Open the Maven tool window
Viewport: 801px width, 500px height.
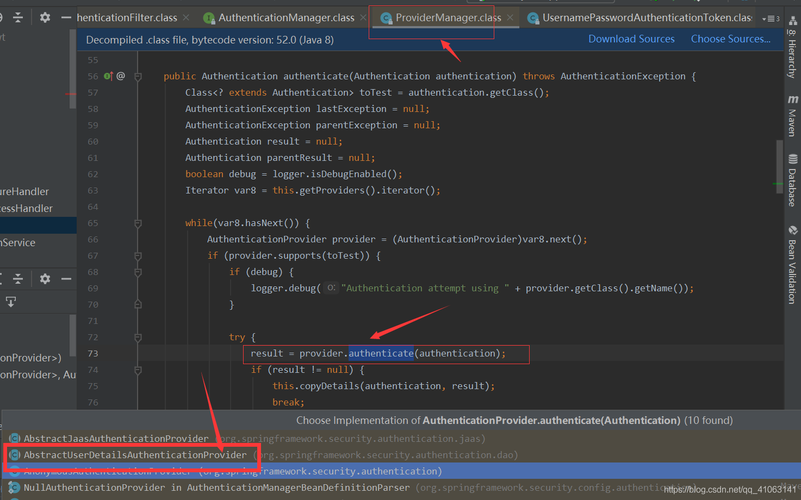point(792,116)
